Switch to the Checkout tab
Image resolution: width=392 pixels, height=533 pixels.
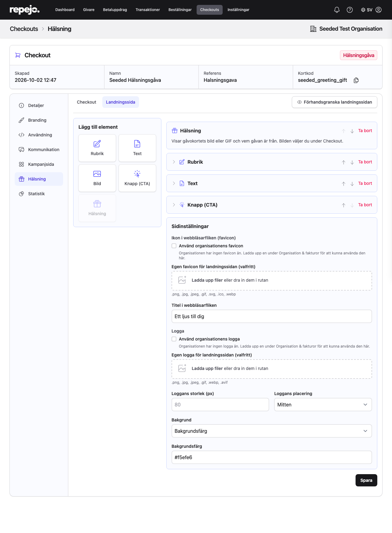[x=86, y=102]
